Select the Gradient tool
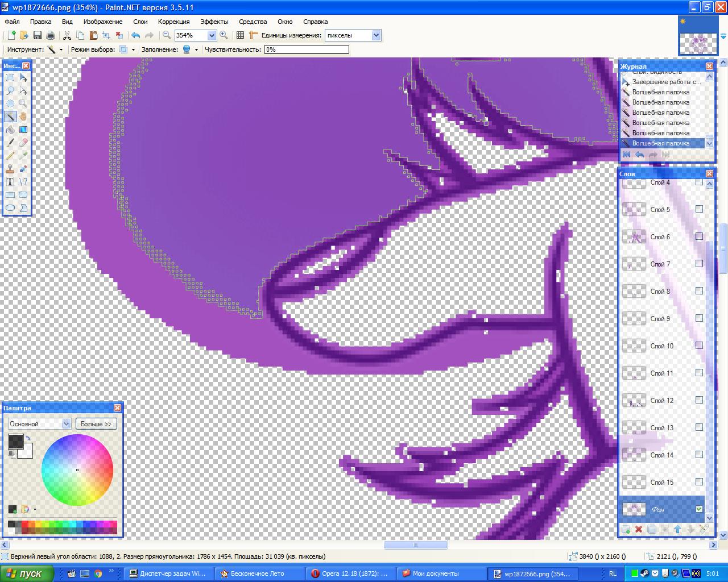Image resolution: width=728 pixels, height=582 pixels. [x=23, y=130]
